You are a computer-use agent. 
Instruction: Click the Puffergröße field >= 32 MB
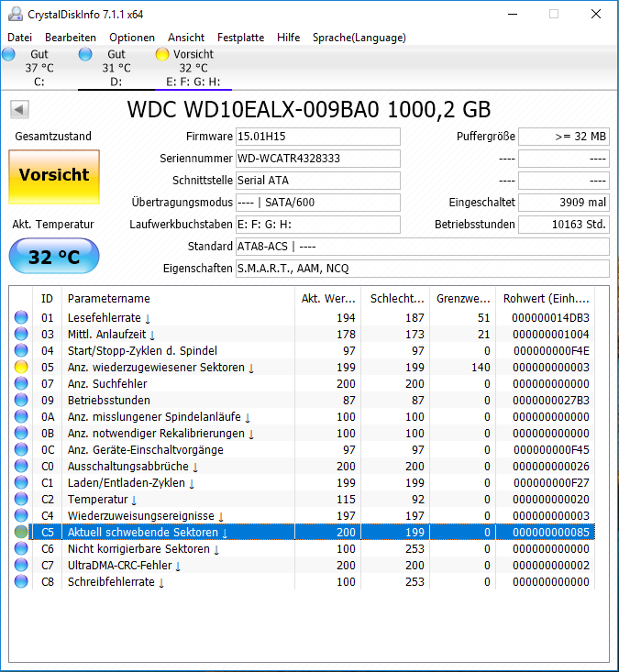[x=564, y=137]
